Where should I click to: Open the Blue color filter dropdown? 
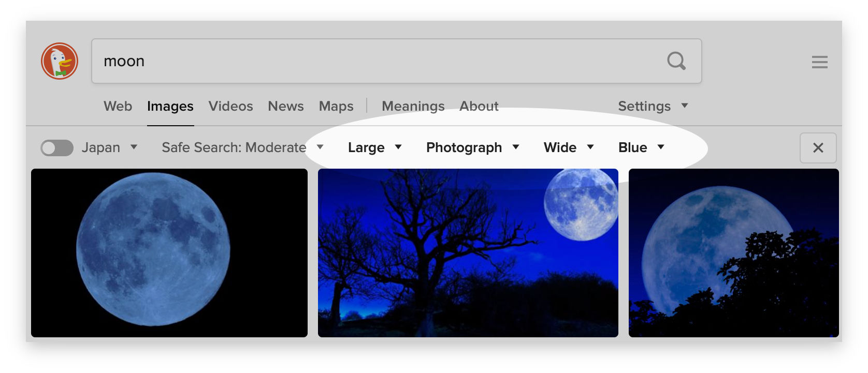641,147
